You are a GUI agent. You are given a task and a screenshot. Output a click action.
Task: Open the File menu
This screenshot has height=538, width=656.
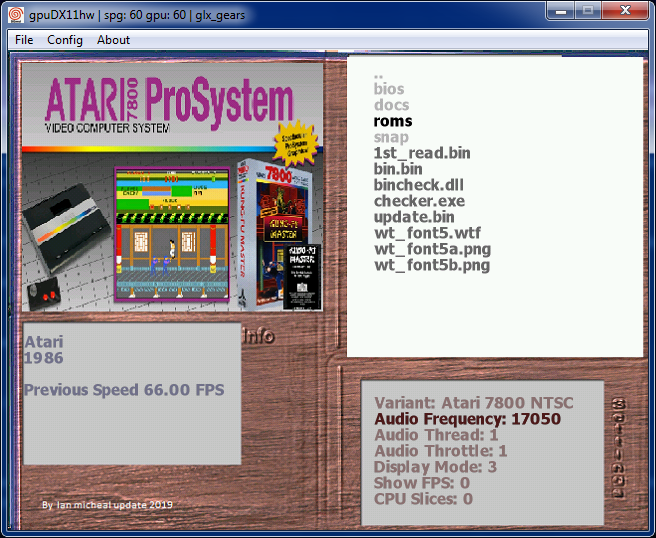point(24,40)
